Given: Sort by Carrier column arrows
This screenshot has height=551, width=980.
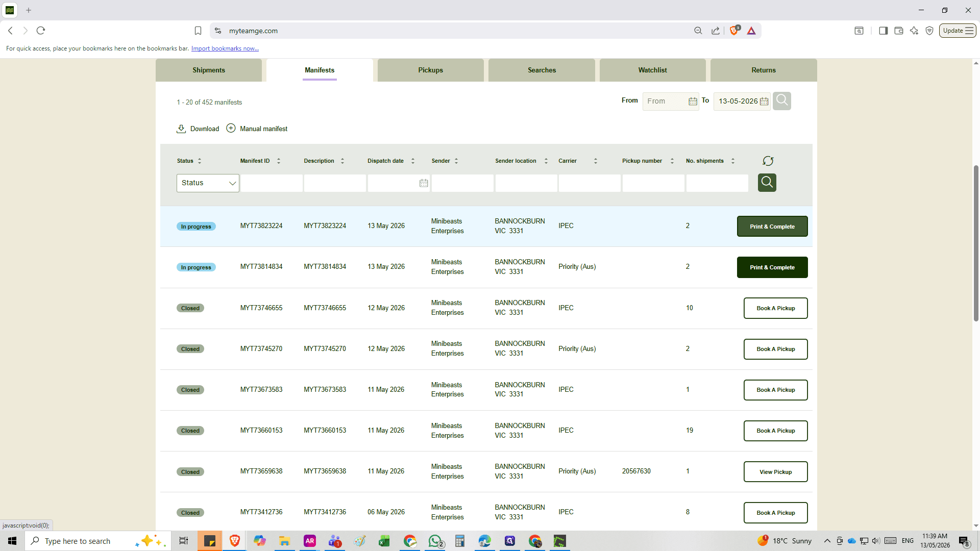Looking at the screenshot, I should [x=596, y=161].
